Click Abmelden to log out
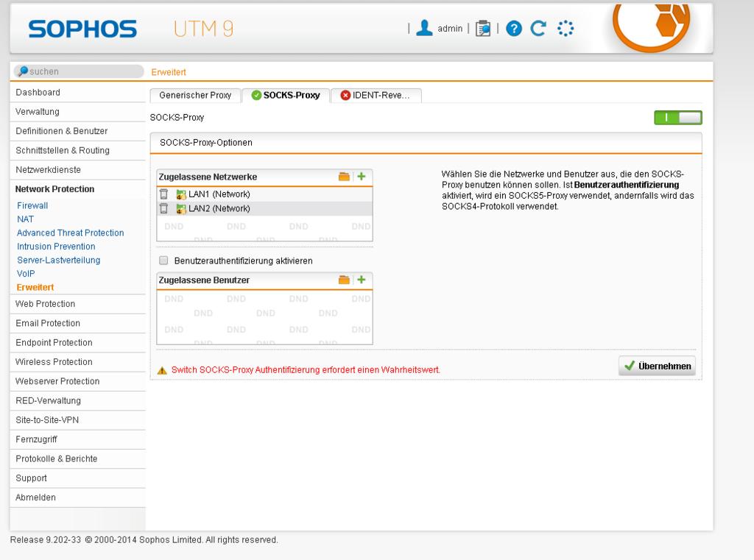The height and width of the screenshot is (560, 754). click(77, 497)
